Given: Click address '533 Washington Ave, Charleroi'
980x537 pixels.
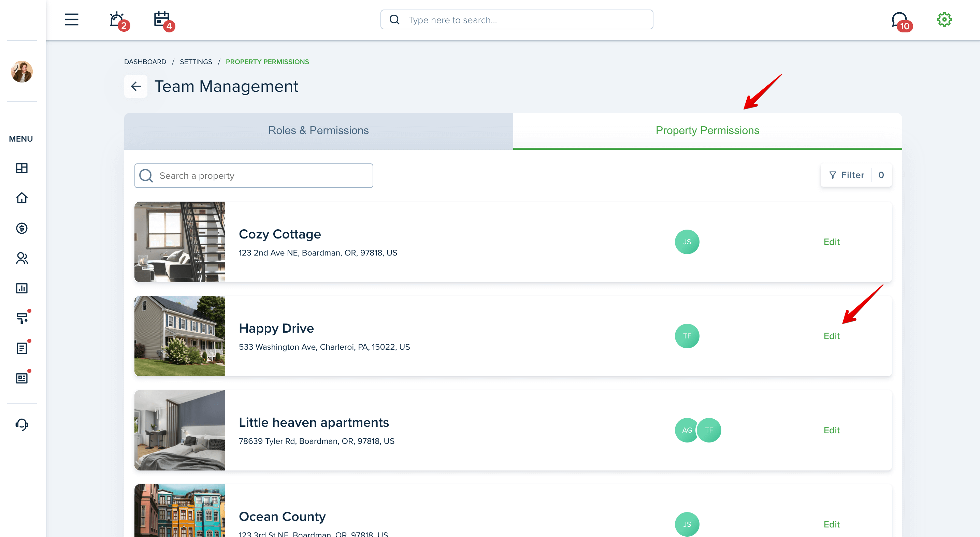Looking at the screenshot, I should (324, 347).
